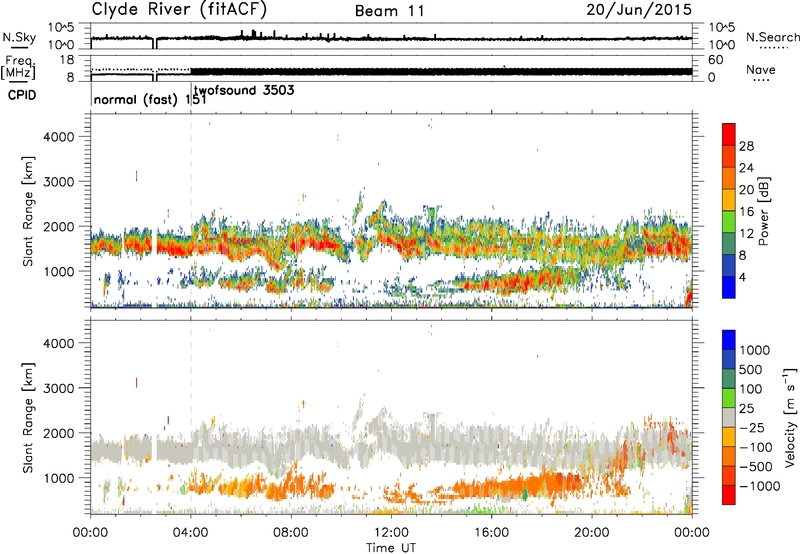Image resolution: width=800 pixels, height=554 pixels.
Task: Click the '16' label on Power colorbar
Action: 746,212
